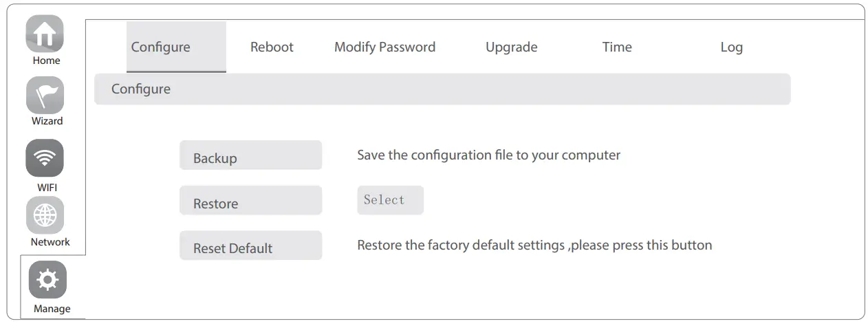
Task: Switch to the Modify Password tab
Action: [384, 47]
